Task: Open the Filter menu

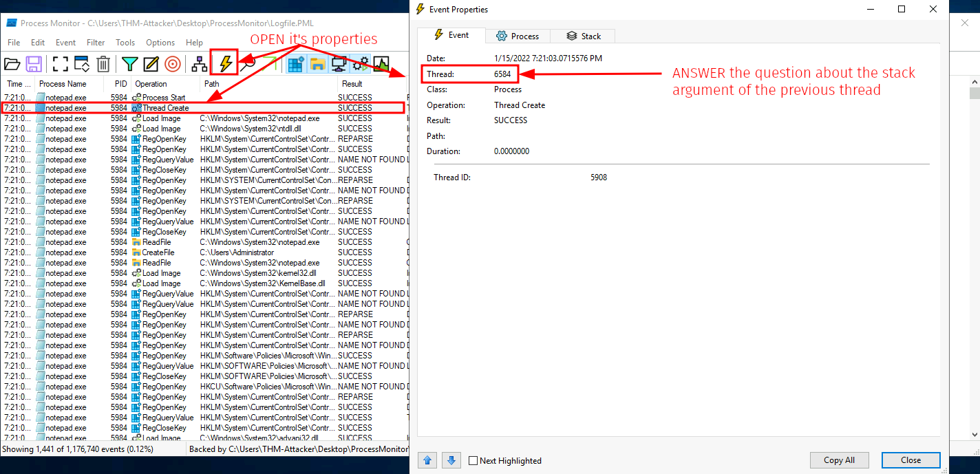Action: click(96, 43)
